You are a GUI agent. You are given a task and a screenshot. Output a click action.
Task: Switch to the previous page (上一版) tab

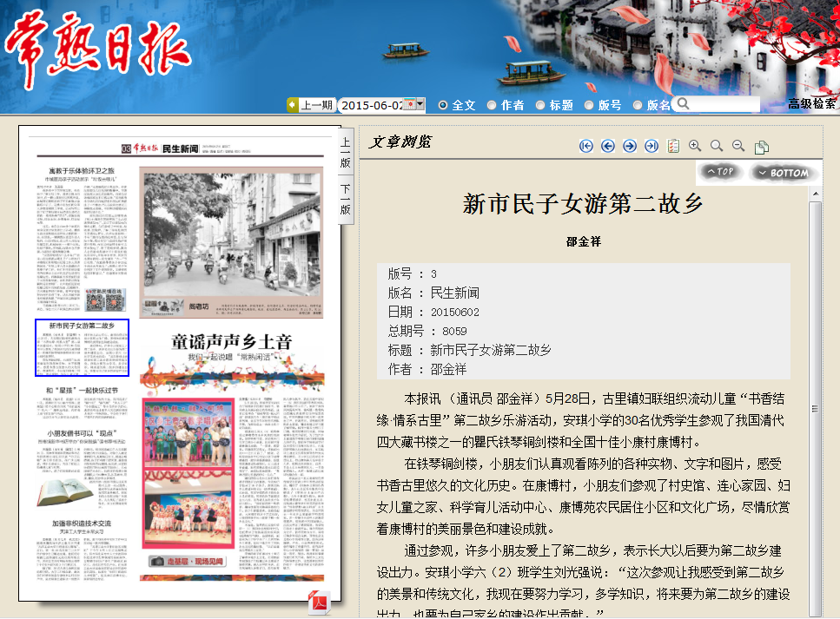[x=346, y=152]
